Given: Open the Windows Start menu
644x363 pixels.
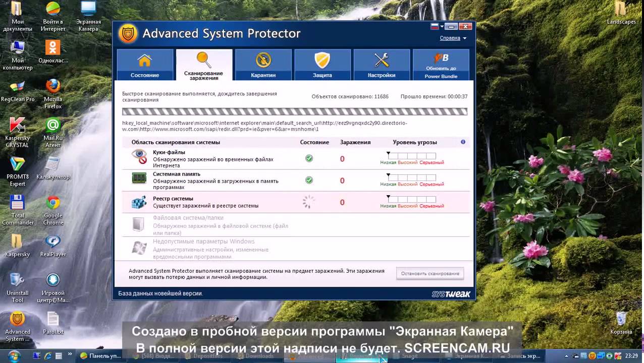Looking at the screenshot, I should [14, 356].
